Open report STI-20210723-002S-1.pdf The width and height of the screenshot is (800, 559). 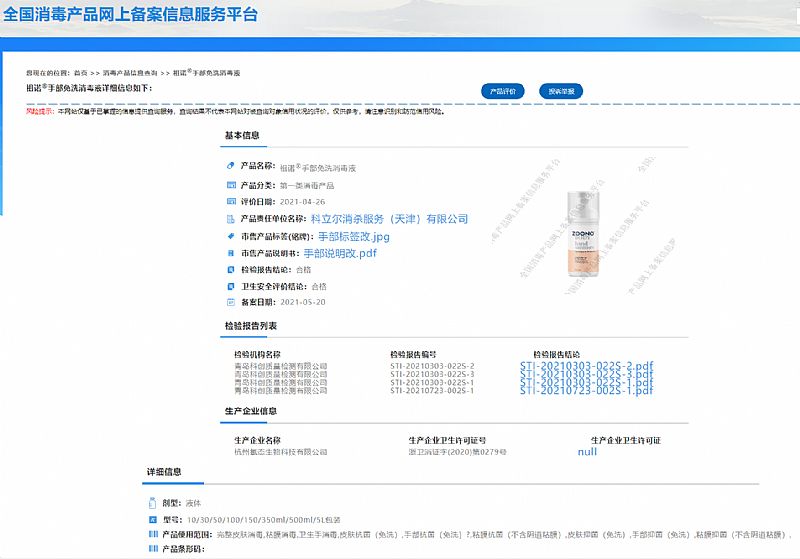(586, 390)
